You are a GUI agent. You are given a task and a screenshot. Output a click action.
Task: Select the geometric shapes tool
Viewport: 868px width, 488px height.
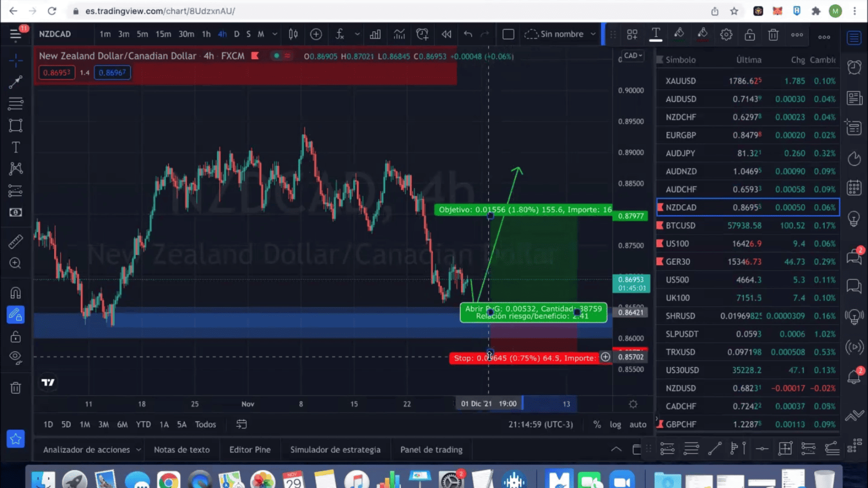(x=15, y=125)
